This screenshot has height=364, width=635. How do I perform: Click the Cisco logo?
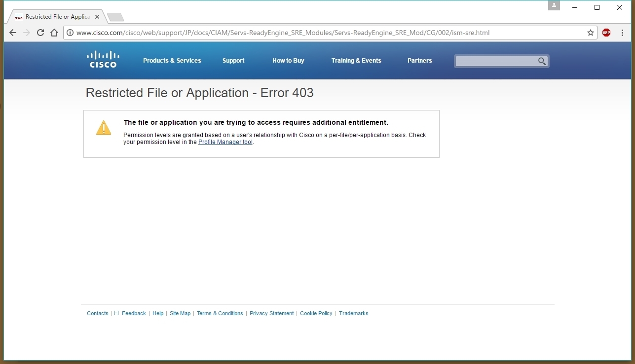[x=103, y=60]
